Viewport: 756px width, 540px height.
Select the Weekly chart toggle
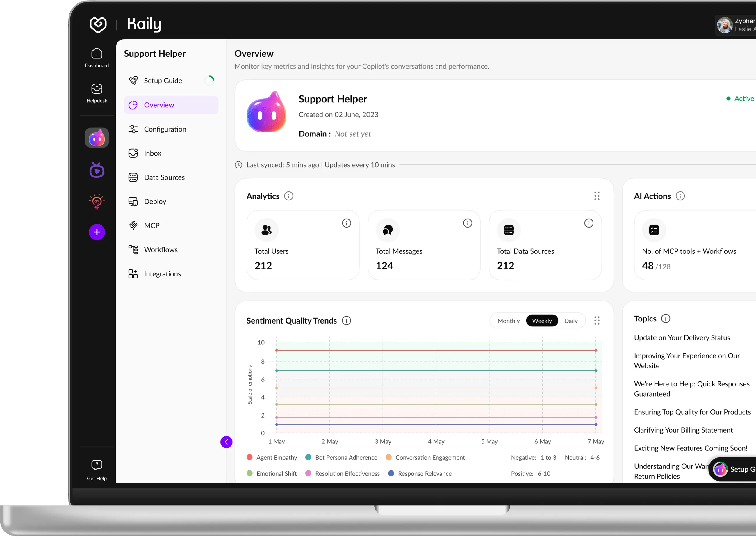[x=542, y=321]
